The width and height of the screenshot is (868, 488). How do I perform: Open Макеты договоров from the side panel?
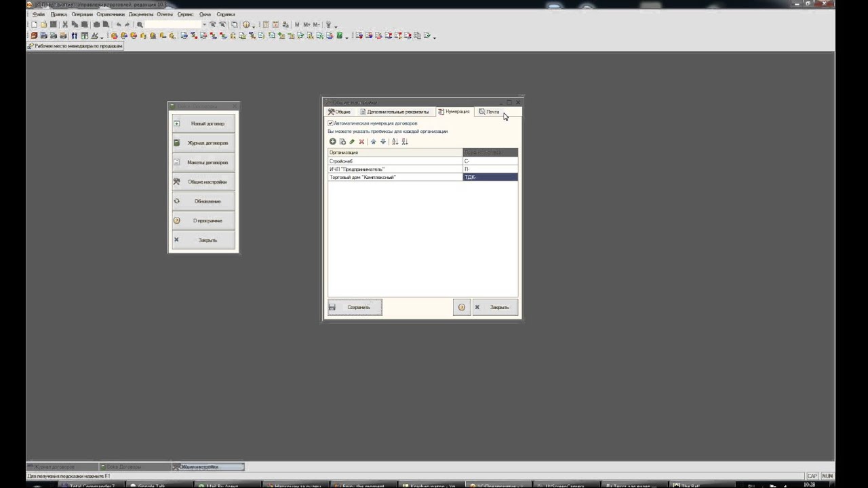[203, 163]
